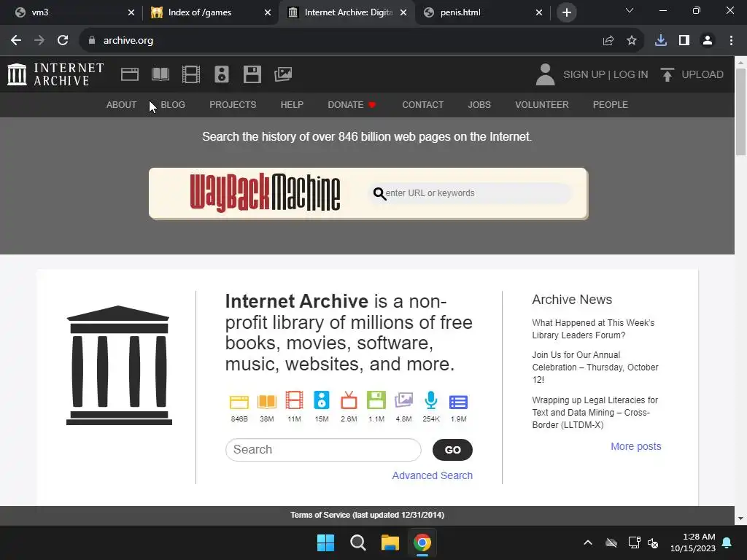
Task: Focus the main Search input box
Action: (323, 450)
